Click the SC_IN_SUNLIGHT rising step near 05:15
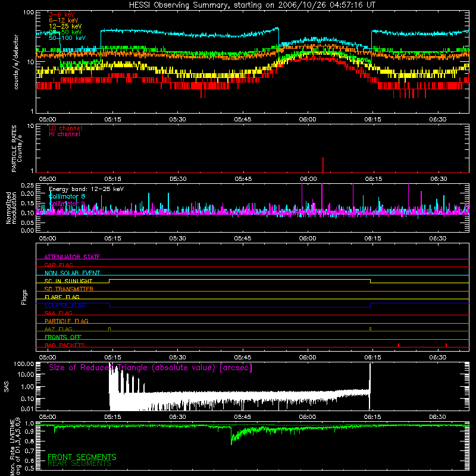This screenshot has width=476, height=476. (109, 281)
